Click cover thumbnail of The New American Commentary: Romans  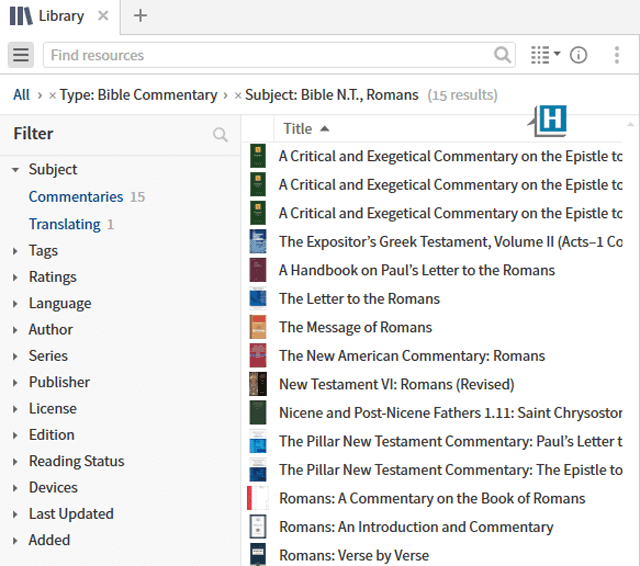(x=258, y=355)
